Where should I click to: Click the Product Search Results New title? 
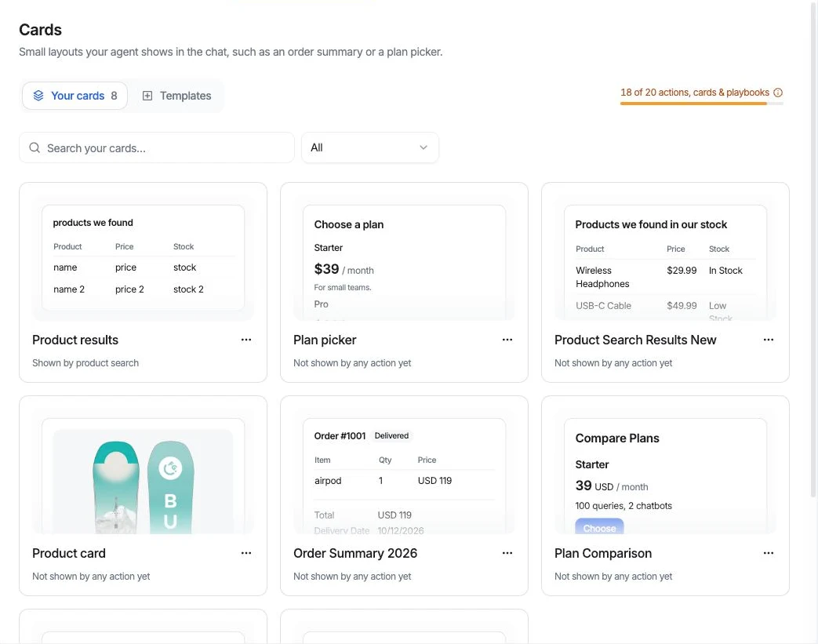(635, 340)
